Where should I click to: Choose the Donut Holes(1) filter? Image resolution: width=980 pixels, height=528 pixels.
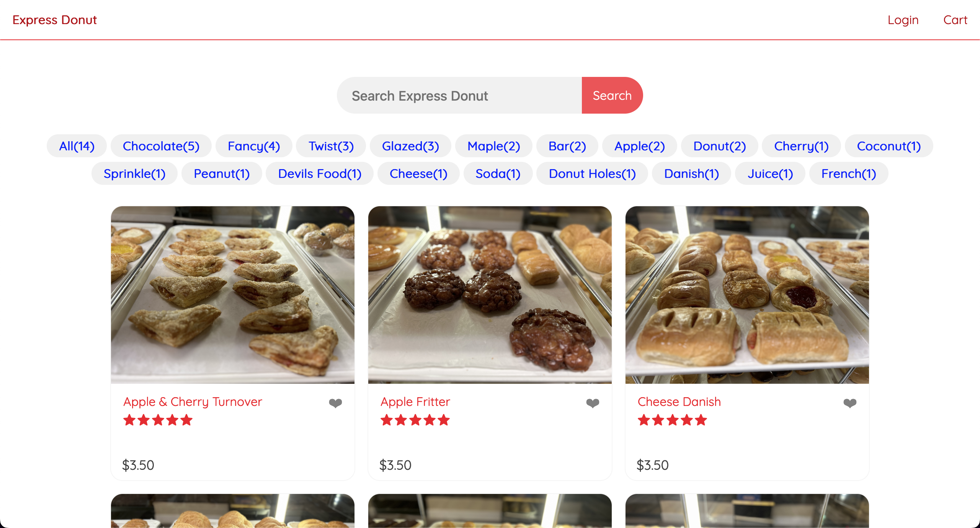tap(592, 173)
